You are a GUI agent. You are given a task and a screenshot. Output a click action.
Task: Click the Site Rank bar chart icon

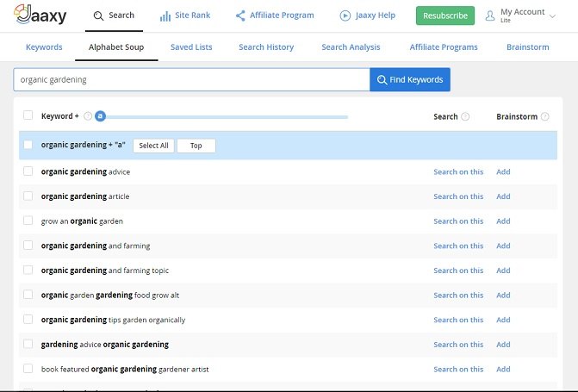(165, 16)
